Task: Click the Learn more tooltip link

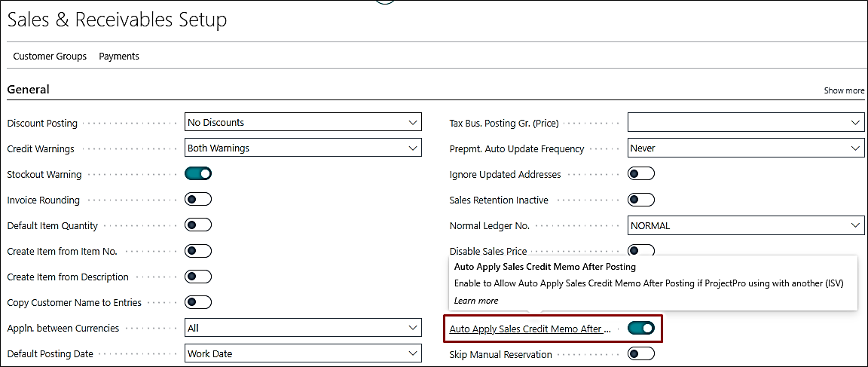Action: coord(475,301)
